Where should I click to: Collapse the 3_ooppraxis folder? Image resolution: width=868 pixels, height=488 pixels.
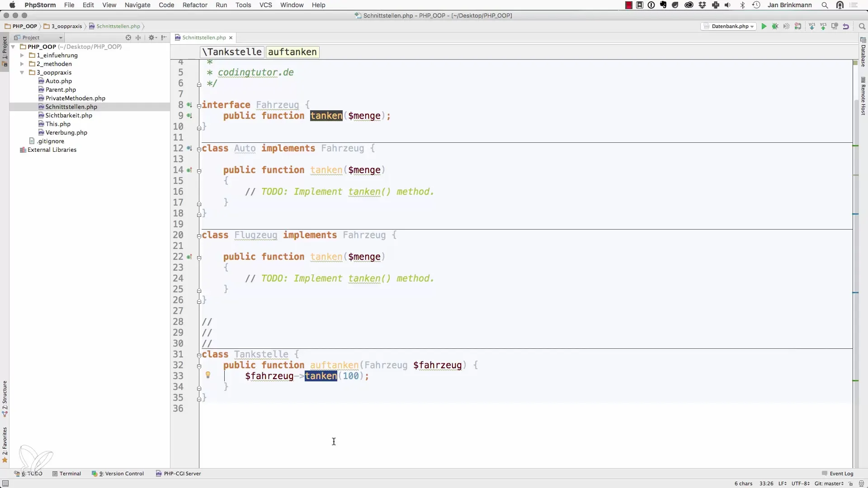22,72
